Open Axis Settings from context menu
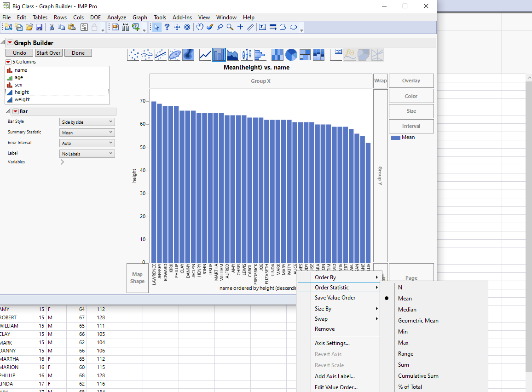The image size is (532, 392). coord(332,343)
